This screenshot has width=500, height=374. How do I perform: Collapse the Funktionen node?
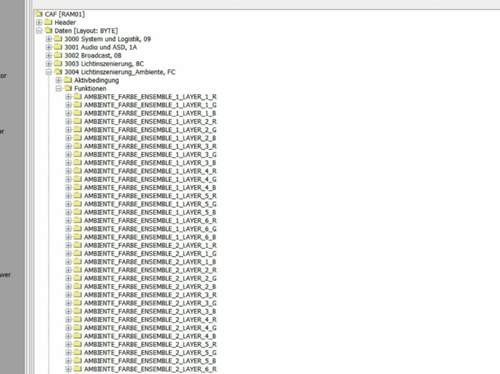[59, 88]
